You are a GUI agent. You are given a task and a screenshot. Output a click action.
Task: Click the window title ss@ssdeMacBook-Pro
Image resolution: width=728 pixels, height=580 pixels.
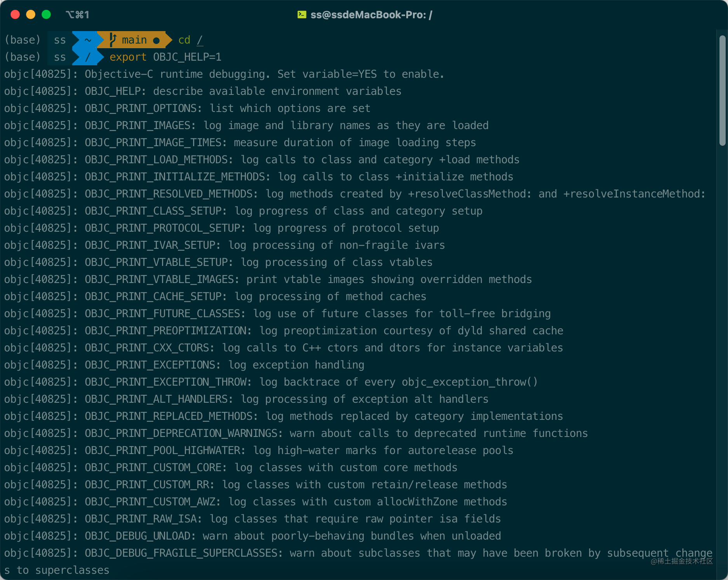coord(371,15)
